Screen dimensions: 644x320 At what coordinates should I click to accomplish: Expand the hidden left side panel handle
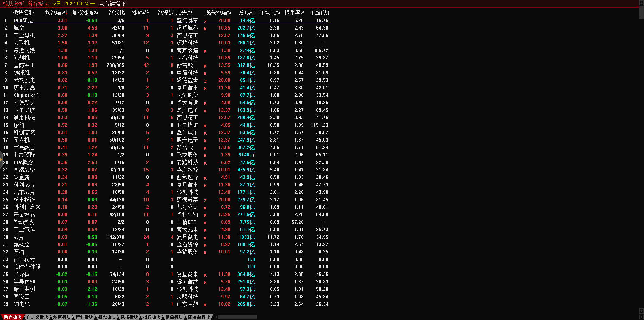(1, 159)
